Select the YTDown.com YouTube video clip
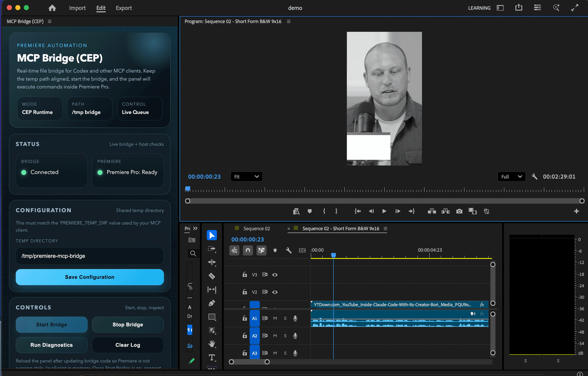 pyautogui.click(x=399, y=305)
